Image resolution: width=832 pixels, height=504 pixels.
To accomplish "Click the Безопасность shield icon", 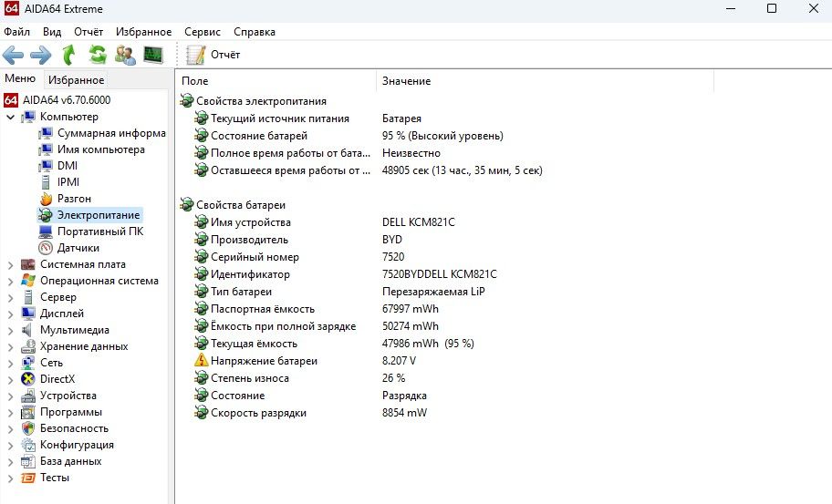I will point(28,428).
